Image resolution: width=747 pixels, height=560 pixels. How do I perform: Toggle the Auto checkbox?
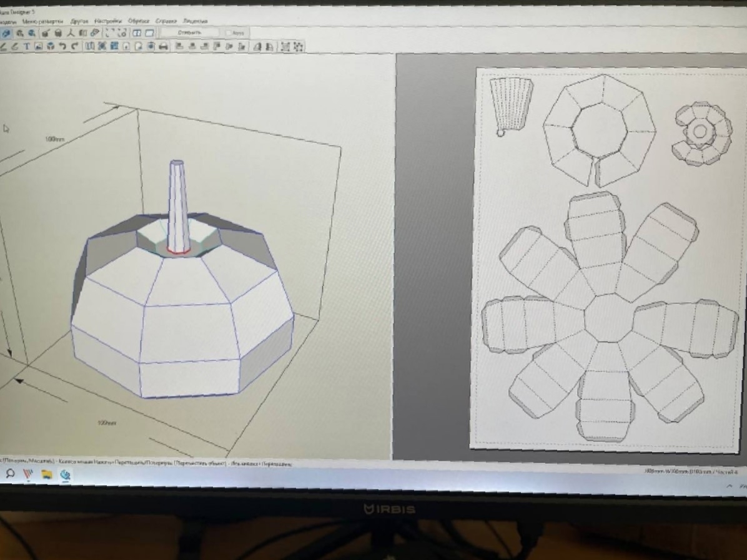(x=229, y=32)
